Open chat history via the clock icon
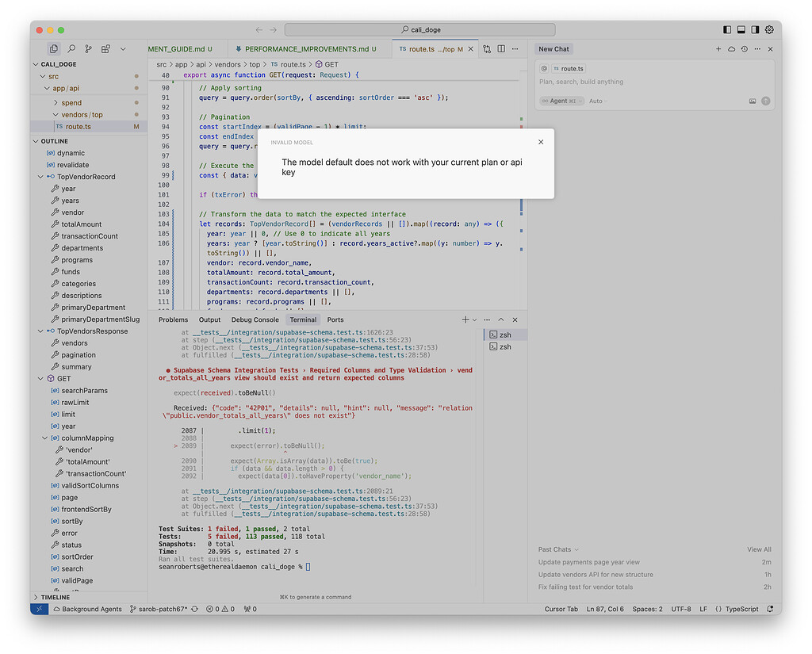 pyautogui.click(x=744, y=48)
